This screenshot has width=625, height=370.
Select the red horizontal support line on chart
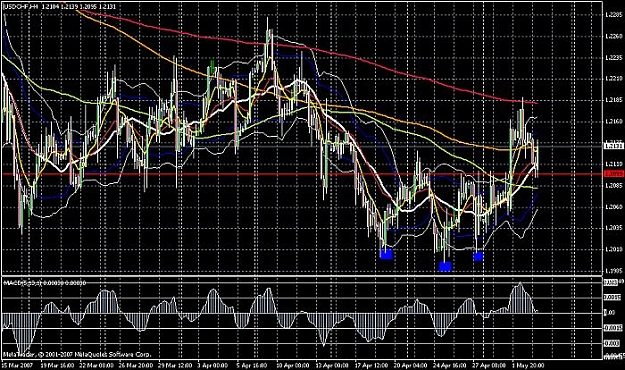303,174
